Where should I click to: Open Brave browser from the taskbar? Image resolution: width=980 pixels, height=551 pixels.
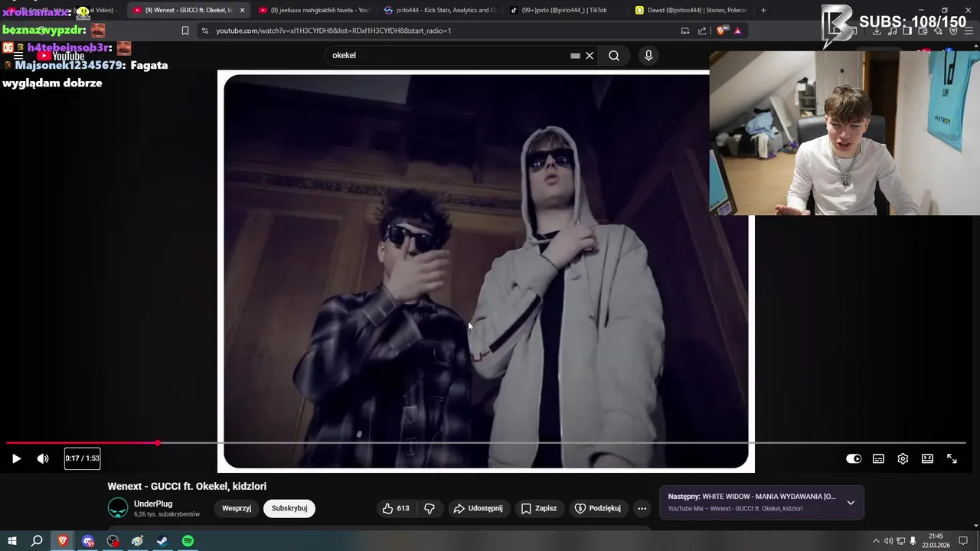[63, 541]
